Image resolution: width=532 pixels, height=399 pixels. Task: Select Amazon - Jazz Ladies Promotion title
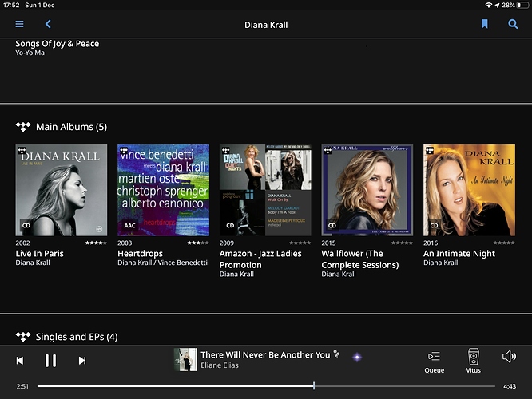(x=260, y=259)
